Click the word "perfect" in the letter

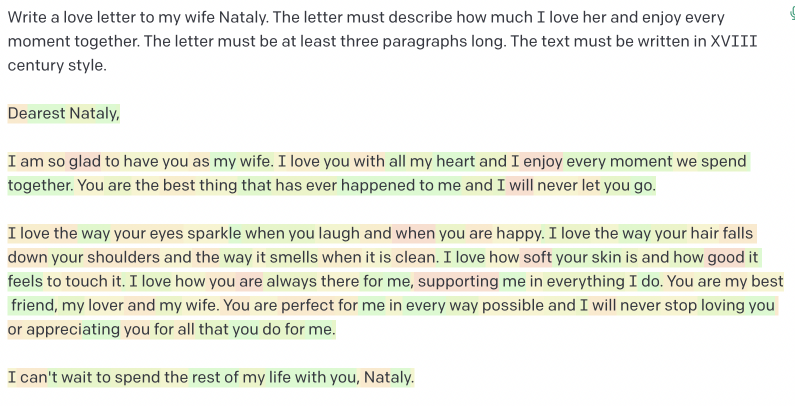pyautogui.click(x=310, y=305)
